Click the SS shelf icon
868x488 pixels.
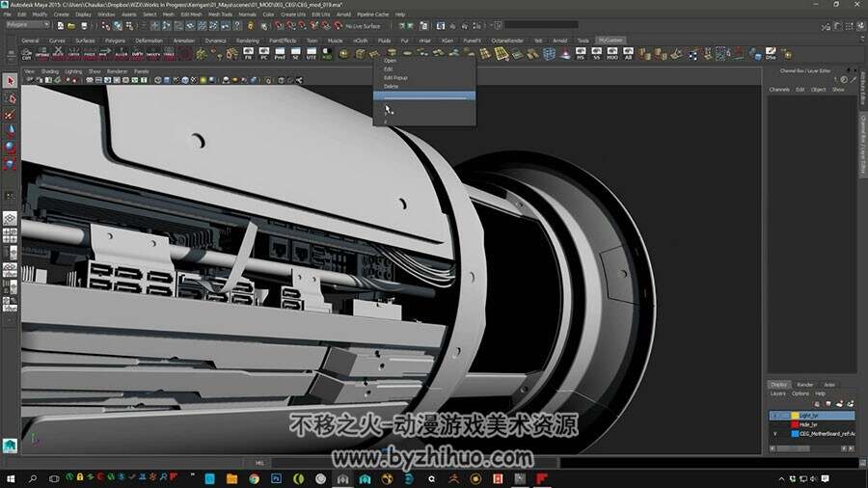pos(596,54)
